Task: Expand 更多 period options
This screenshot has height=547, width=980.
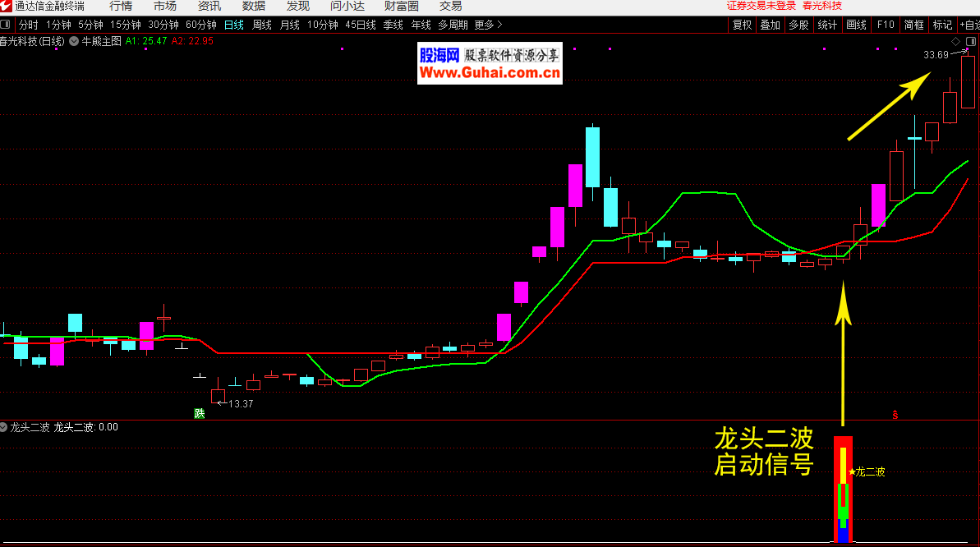Action: [x=488, y=25]
